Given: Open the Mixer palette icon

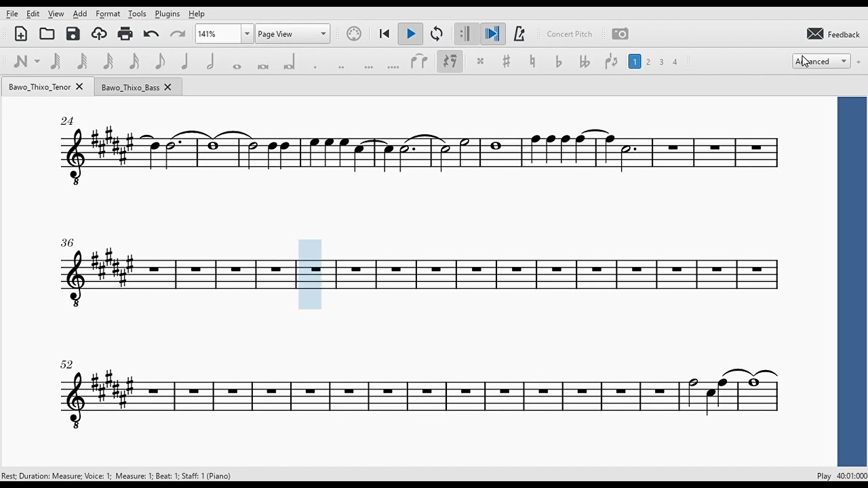Looking at the screenshot, I should point(354,34).
